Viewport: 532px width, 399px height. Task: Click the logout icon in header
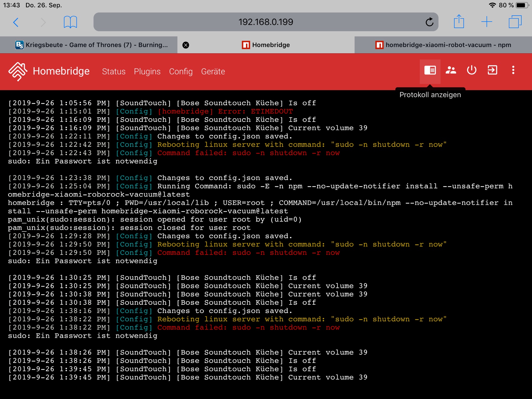click(x=492, y=70)
